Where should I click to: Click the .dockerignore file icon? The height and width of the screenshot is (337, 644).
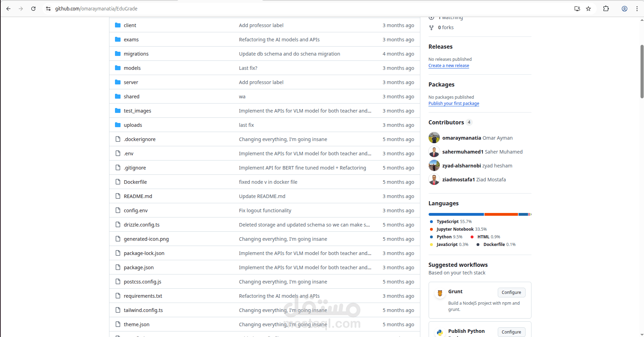click(x=118, y=139)
